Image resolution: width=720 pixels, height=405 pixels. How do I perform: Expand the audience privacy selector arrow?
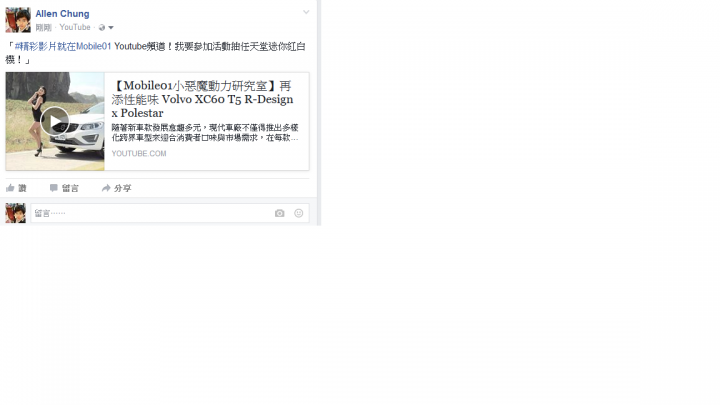click(111, 28)
